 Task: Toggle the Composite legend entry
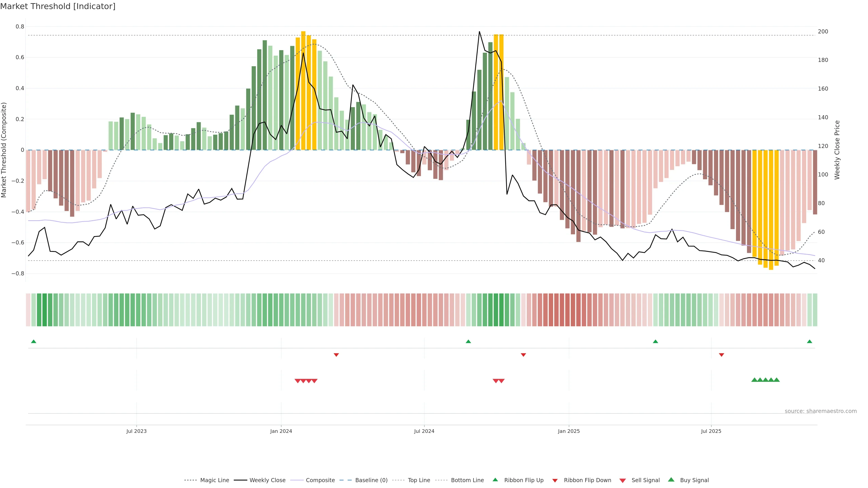click(320, 480)
